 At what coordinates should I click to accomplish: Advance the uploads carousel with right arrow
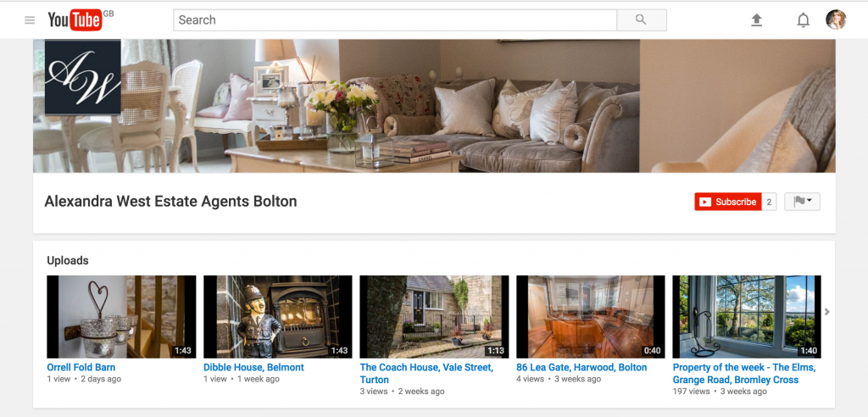[x=827, y=312]
